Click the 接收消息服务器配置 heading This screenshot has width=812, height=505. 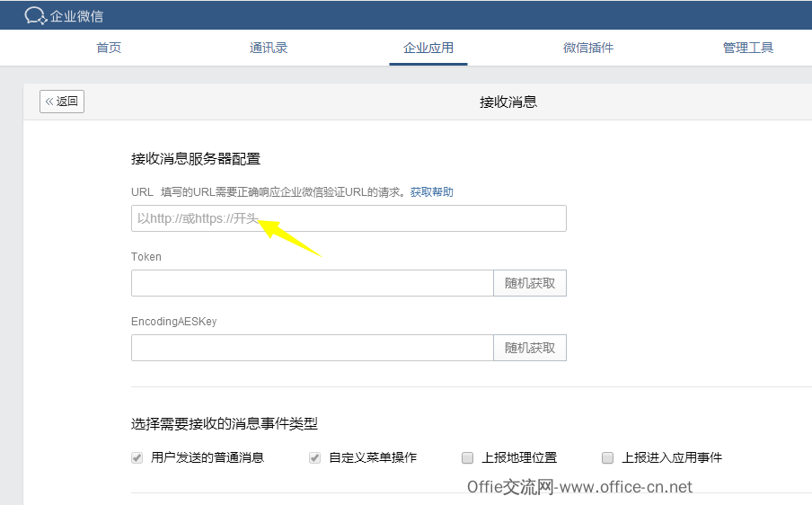point(196,158)
